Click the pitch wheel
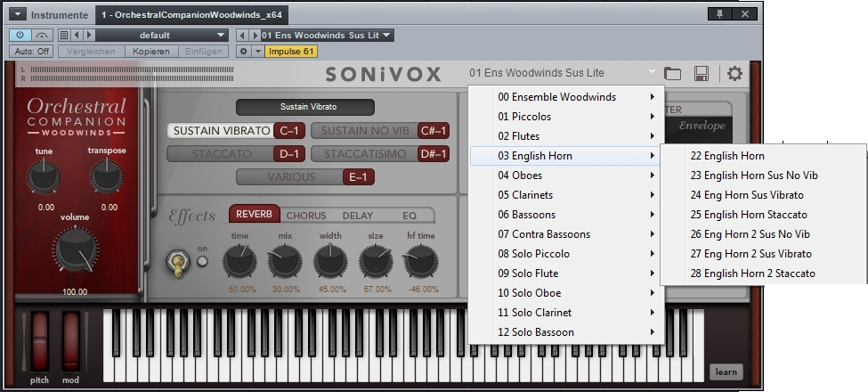 click(40, 341)
